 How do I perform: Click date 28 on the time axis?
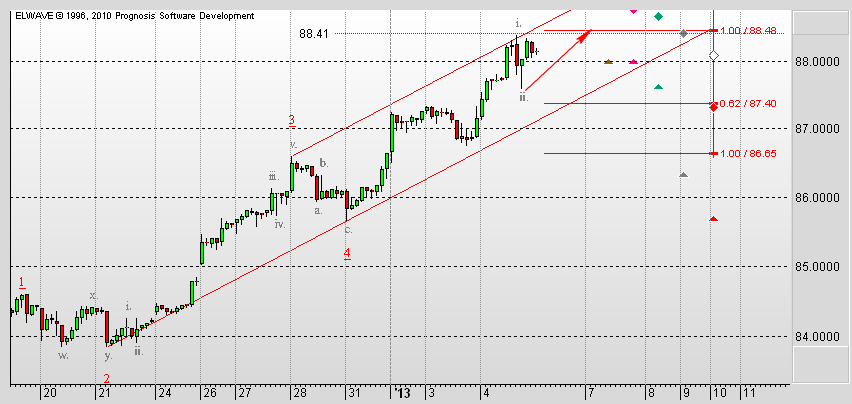tap(299, 393)
